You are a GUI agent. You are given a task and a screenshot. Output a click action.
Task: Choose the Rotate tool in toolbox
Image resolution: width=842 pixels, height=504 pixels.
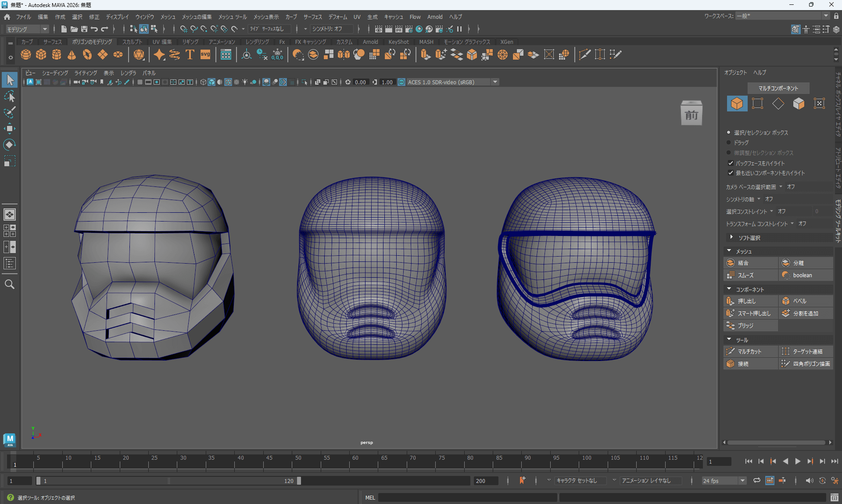tap(10, 145)
